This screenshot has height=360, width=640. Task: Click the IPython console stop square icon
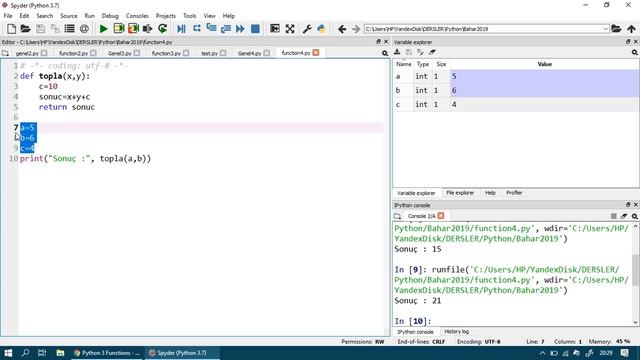pyautogui.click(x=613, y=216)
